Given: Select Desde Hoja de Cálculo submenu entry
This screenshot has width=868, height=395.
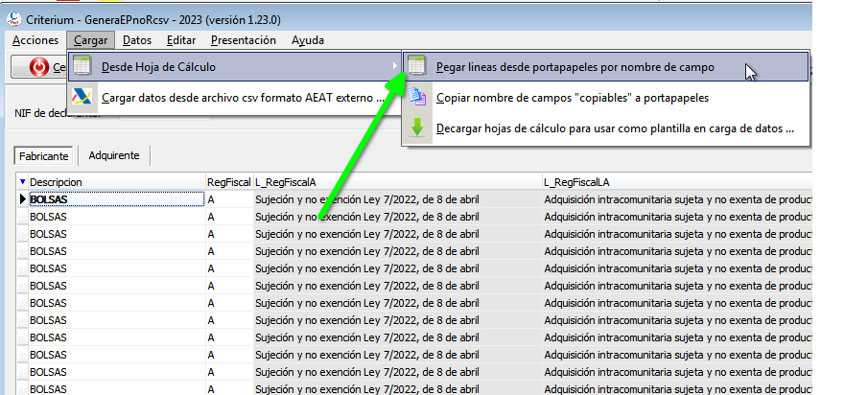Looking at the screenshot, I should pyautogui.click(x=235, y=67).
